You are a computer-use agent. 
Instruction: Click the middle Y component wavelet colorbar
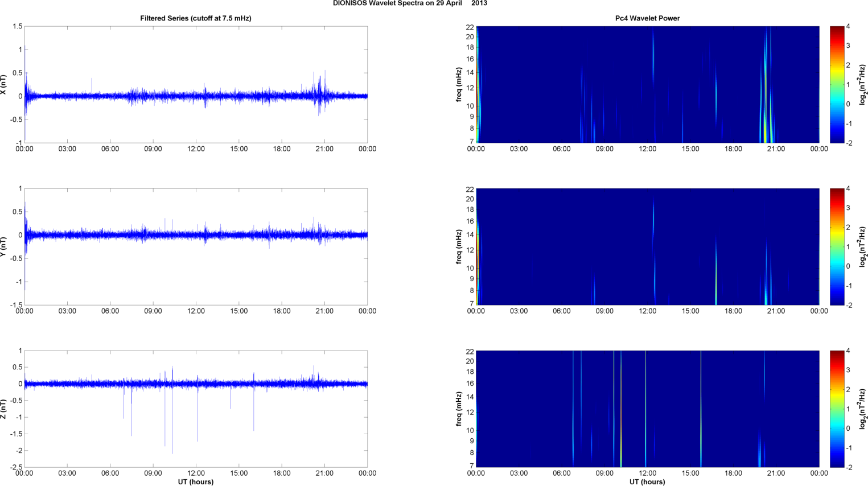(837, 246)
